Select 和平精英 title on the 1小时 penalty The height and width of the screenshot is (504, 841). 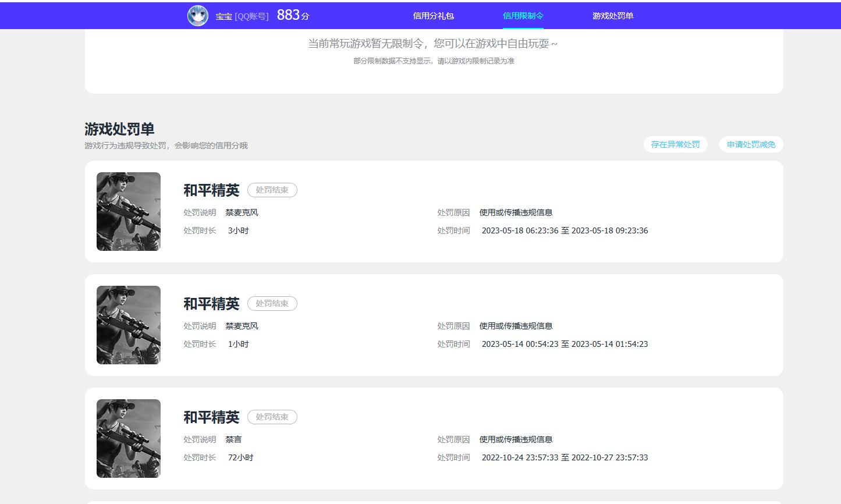(x=211, y=304)
